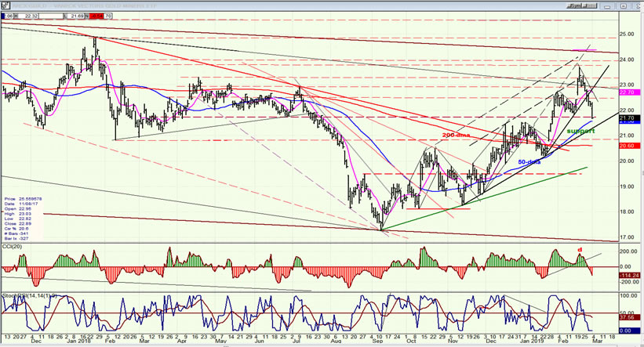Click the "Mar" label at far right of date axis
The height and width of the screenshot is (347, 644).
pyautogui.click(x=597, y=342)
